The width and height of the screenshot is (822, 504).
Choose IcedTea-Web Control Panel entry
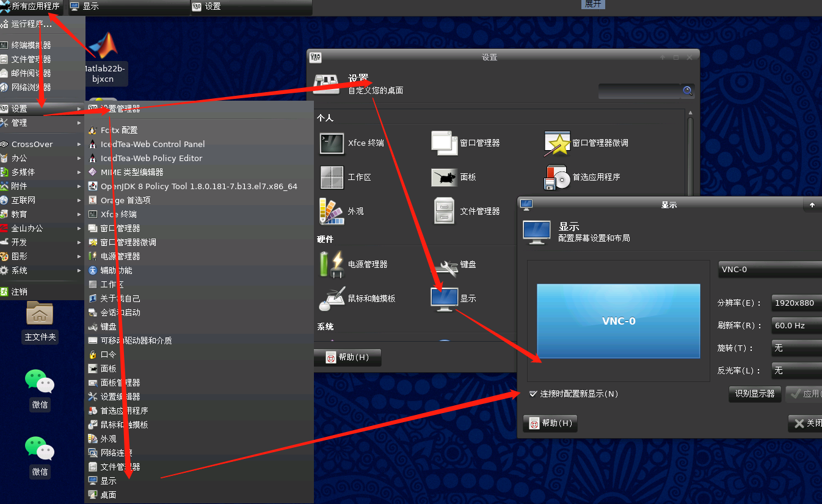pos(199,144)
